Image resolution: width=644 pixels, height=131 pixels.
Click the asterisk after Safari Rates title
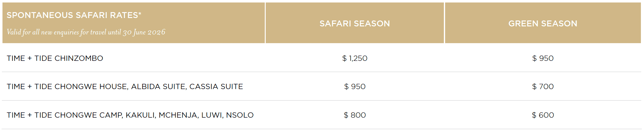pos(140,14)
